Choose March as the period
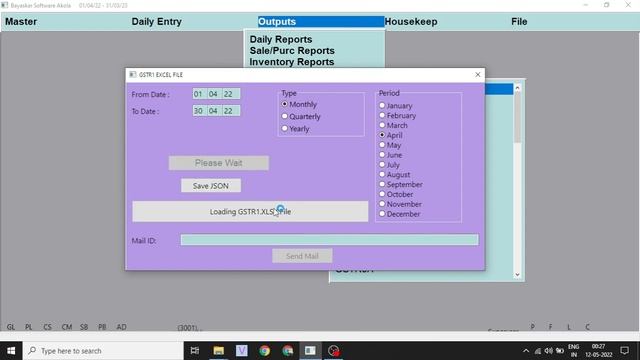 point(393,125)
